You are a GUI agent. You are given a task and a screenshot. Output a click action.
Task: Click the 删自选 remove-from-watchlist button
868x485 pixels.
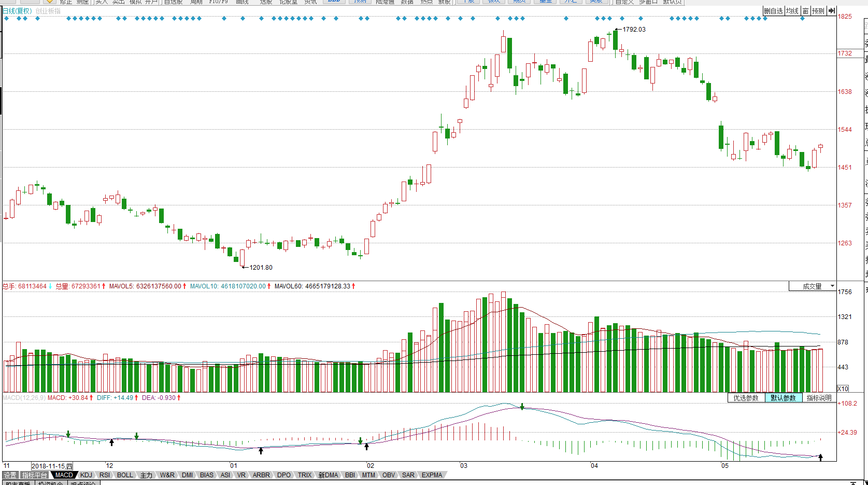coord(773,11)
